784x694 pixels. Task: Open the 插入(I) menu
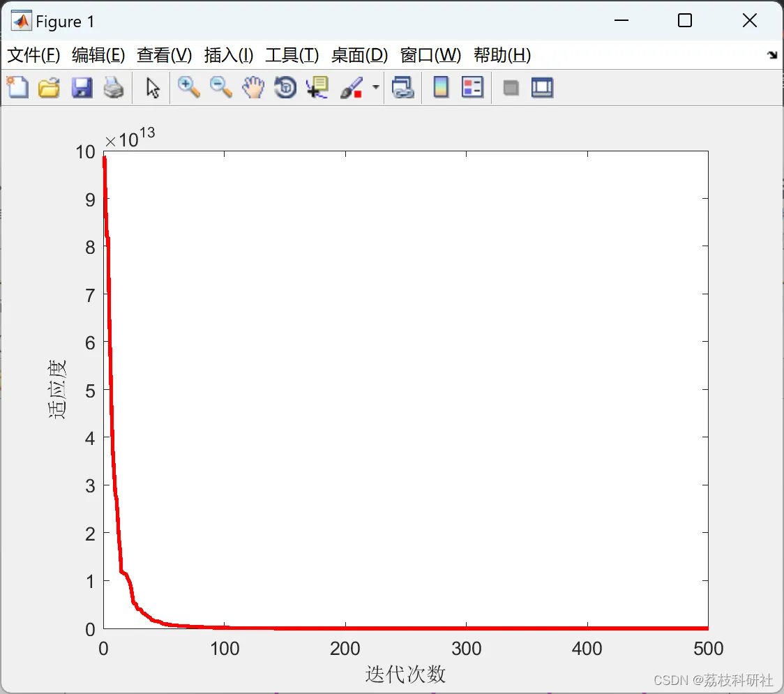pos(229,55)
